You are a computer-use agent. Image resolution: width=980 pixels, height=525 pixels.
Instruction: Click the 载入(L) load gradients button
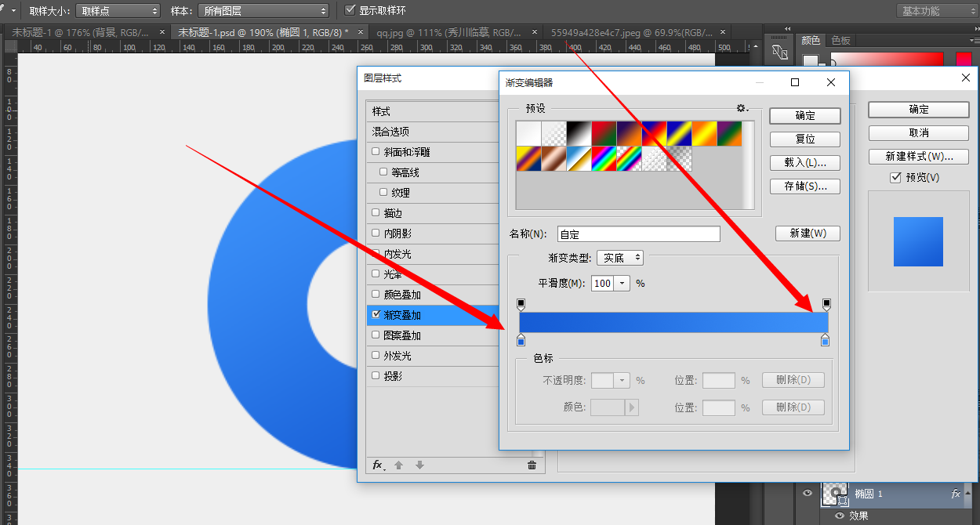[804, 162]
